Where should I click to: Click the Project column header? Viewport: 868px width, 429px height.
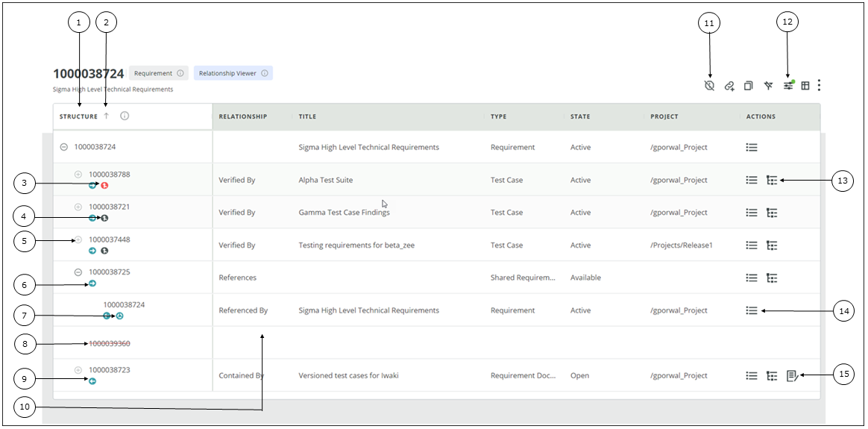coord(664,116)
